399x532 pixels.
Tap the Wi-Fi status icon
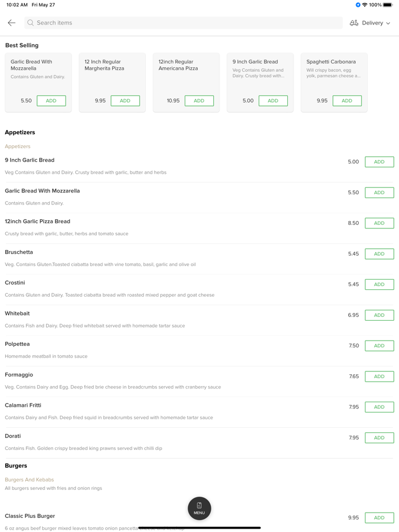point(365,5)
